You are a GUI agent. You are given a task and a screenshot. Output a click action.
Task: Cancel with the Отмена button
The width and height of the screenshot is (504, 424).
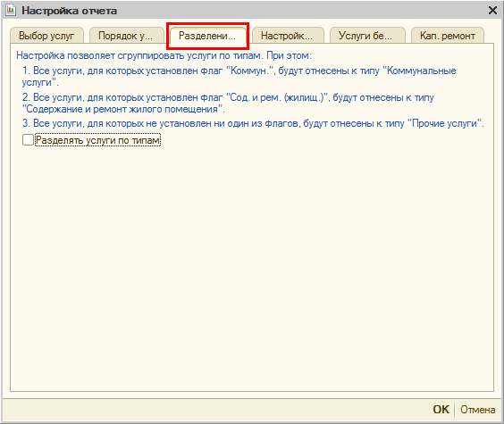pos(478,410)
